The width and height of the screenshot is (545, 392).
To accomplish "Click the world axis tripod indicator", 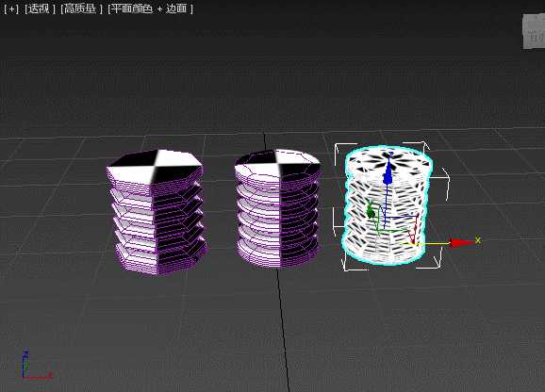I will (x=35, y=367).
